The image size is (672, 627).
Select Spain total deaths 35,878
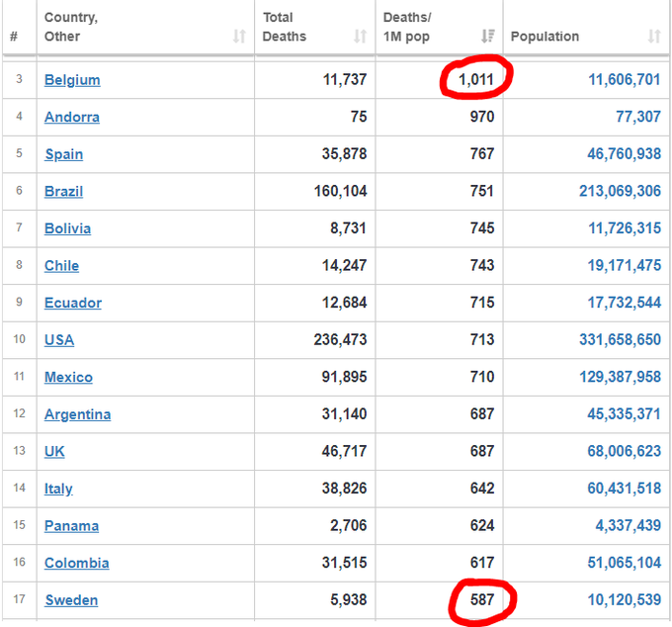pyautogui.click(x=345, y=154)
